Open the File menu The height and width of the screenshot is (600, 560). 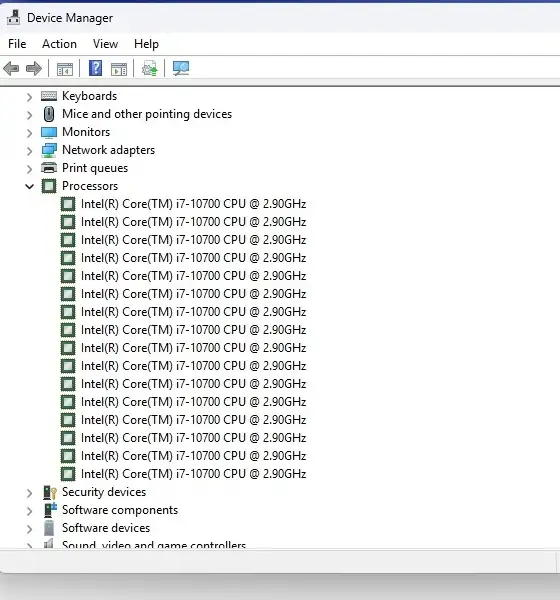pos(17,44)
